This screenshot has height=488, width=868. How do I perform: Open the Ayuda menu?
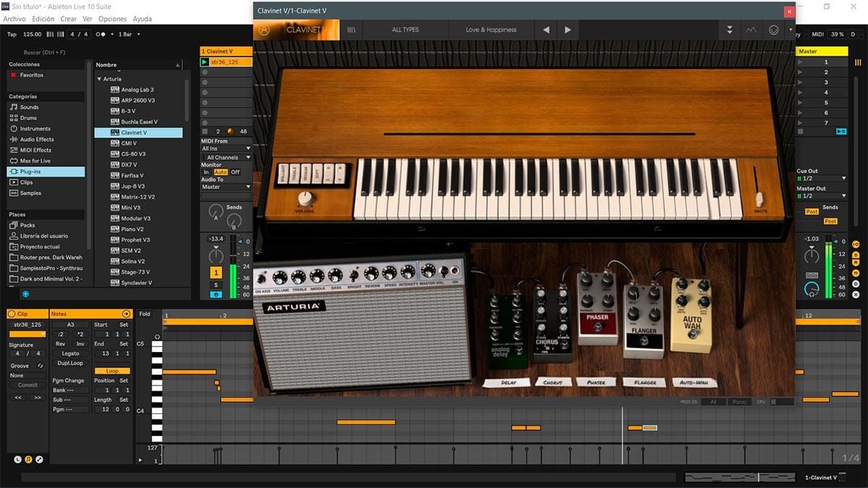click(142, 19)
